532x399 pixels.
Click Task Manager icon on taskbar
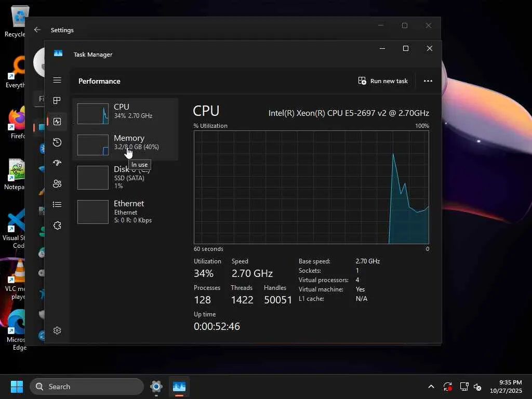[x=179, y=387]
